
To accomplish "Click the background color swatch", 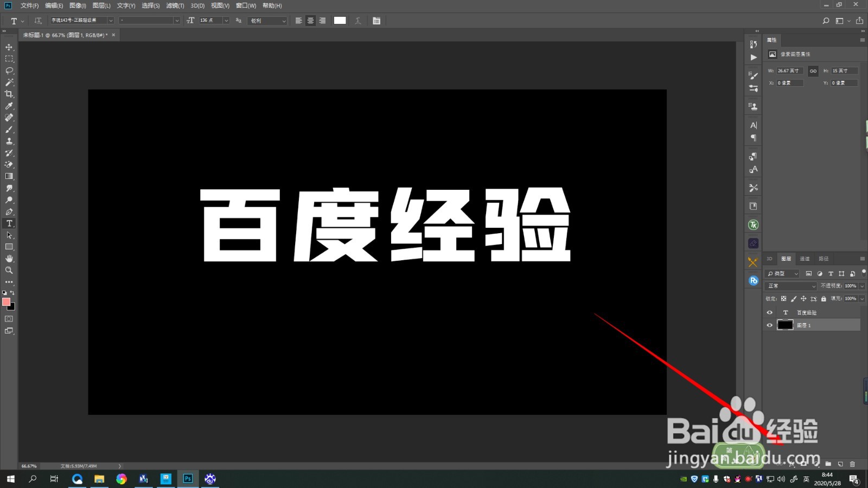I will tap(12, 307).
